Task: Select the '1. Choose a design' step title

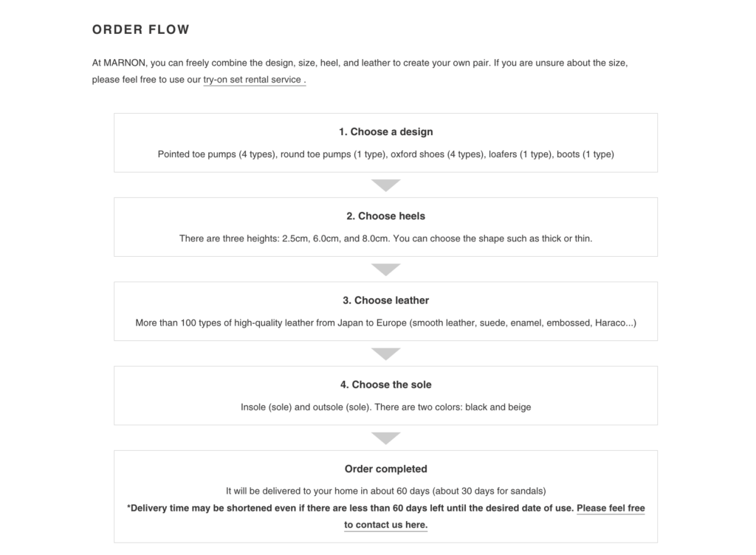Action: [x=385, y=132]
